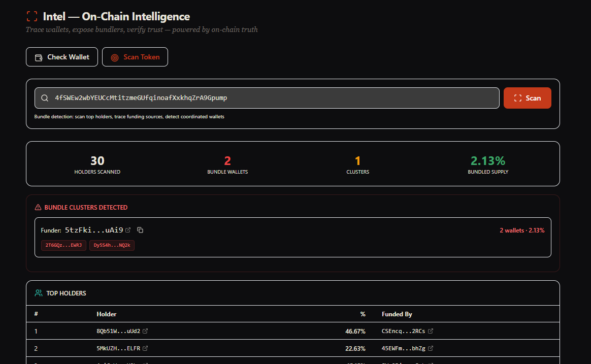Click holder address 8Qb51W...uUd2
The height and width of the screenshot is (364, 591).
(x=118, y=331)
